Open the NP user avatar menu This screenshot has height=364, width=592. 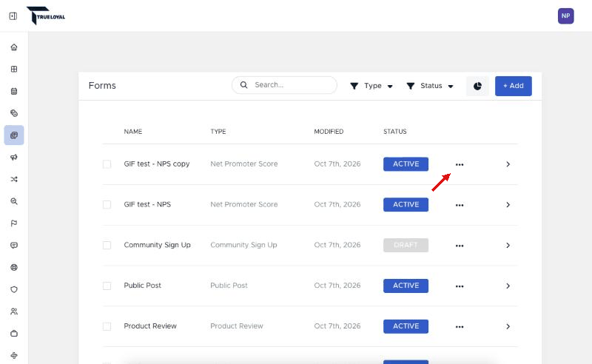[565, 16]
